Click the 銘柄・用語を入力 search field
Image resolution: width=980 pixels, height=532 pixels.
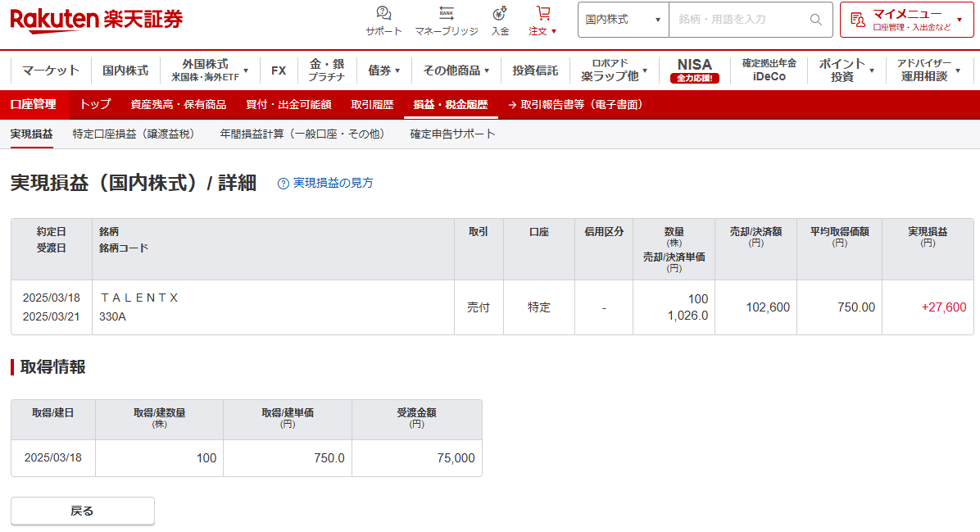click(737, 20)
